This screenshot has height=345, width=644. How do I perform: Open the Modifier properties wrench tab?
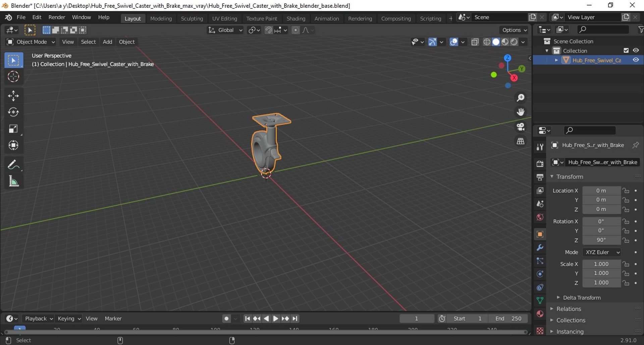click(540, 247)
